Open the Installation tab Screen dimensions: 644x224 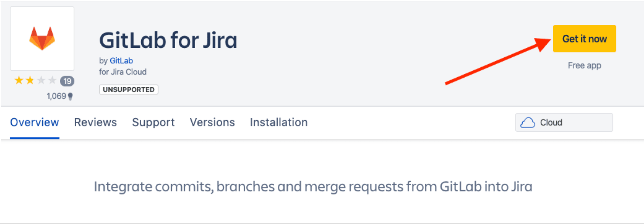(278, 122)
